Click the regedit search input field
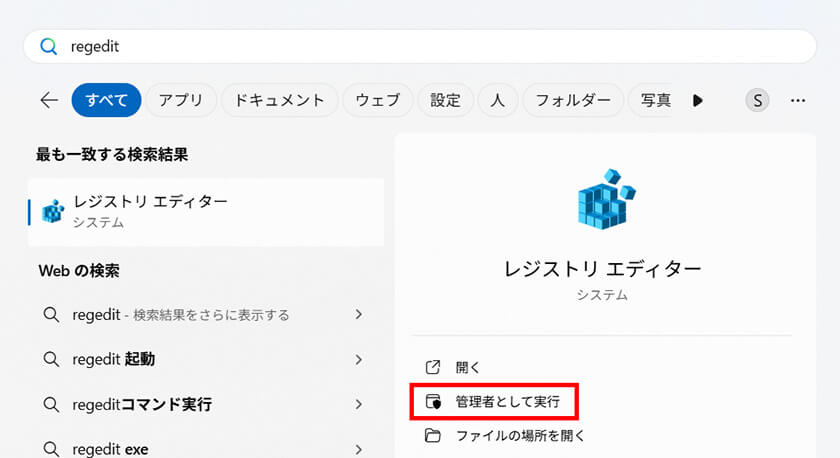The image size is (840, 458). tap(419, 47)
